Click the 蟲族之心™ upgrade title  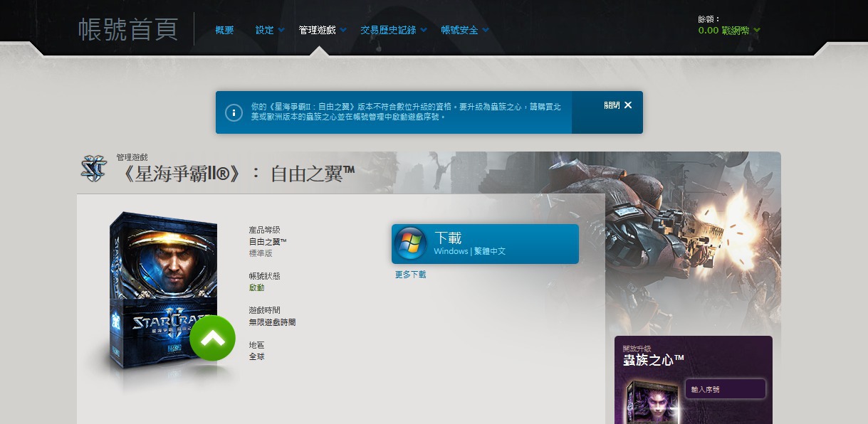pos(654,360)
